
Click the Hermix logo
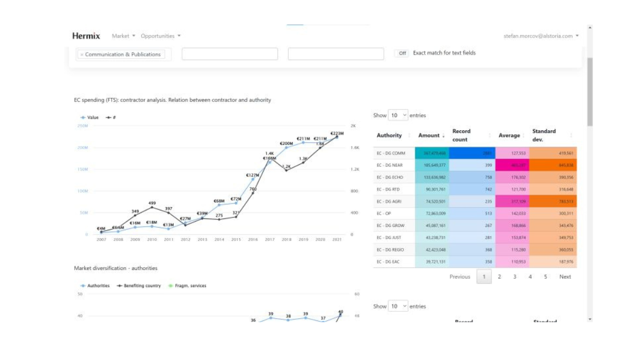tap(86, 36)
